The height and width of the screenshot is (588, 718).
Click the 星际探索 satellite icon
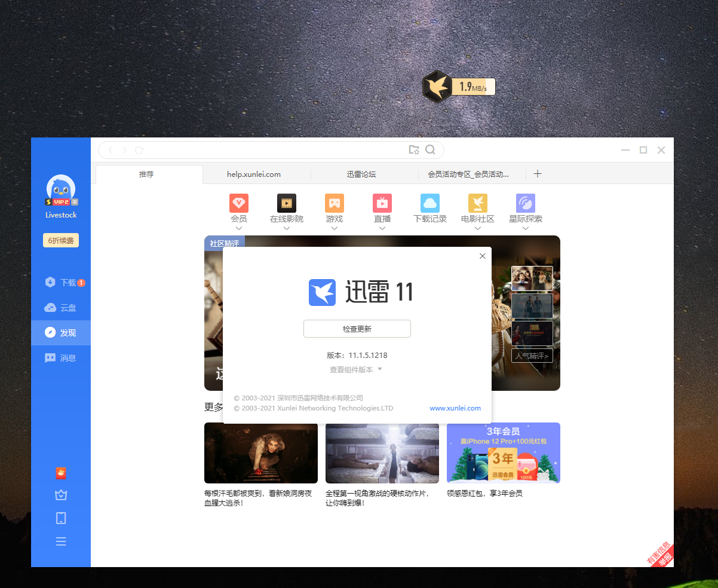pos(526,203)
